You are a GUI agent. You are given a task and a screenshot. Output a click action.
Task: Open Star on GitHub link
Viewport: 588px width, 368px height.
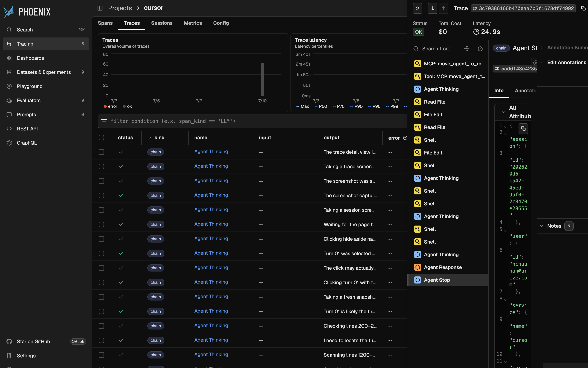33,341
